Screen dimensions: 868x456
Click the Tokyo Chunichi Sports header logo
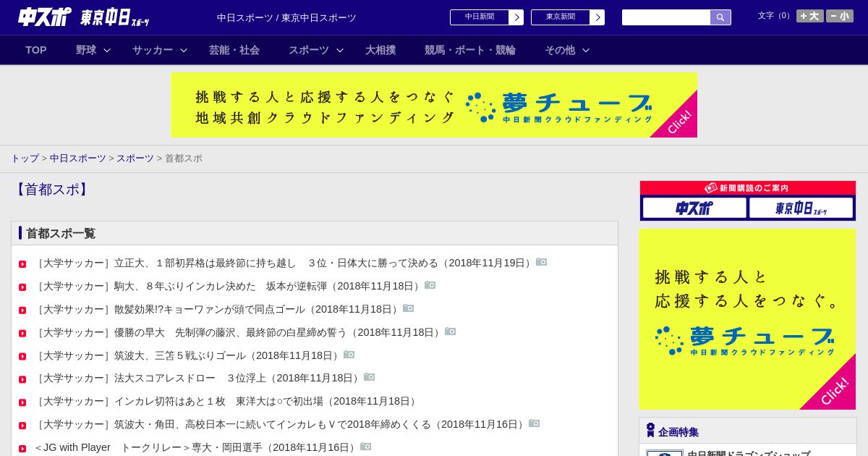click(x=114, y=17)
